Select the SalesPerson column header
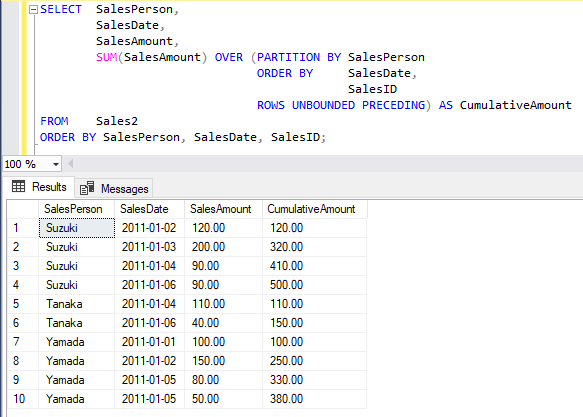Image resolution: width=583 pixels, height=417 pixels. point(77,209)
